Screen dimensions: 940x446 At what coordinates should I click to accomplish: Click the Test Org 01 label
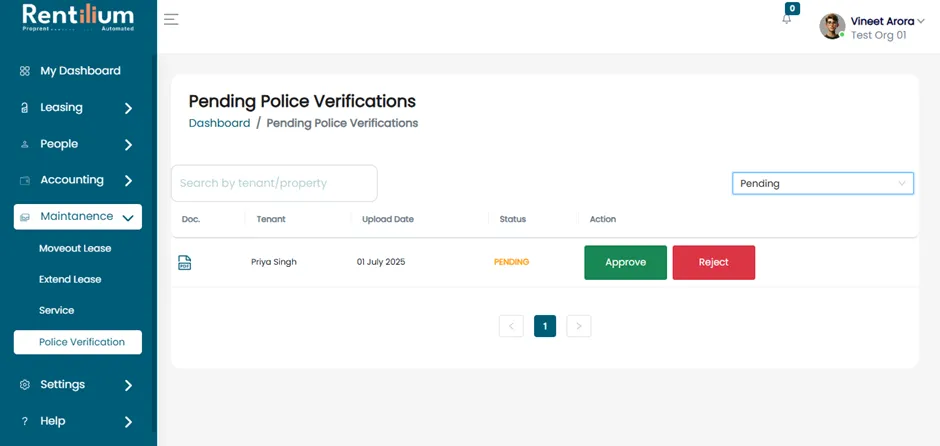[878, 35]
